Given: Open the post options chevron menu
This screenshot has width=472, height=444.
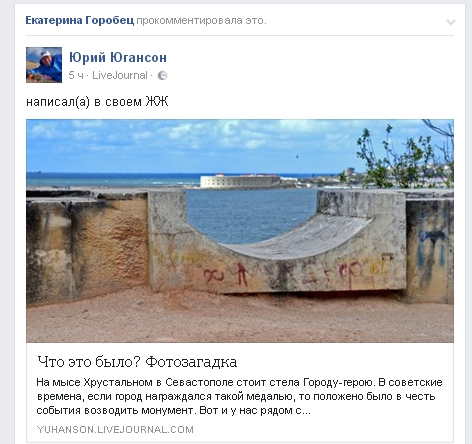Looking at the screenshot, I should 451,22.
